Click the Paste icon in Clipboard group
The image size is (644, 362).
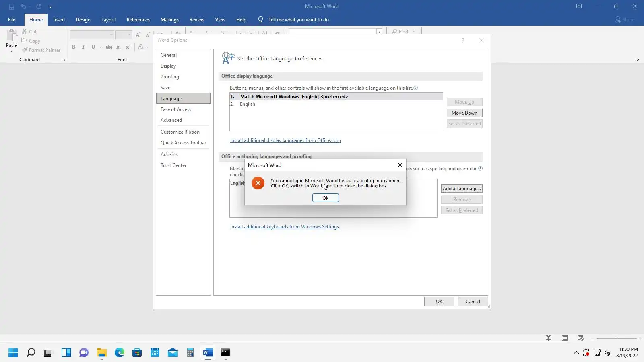(x=12, y=36)
